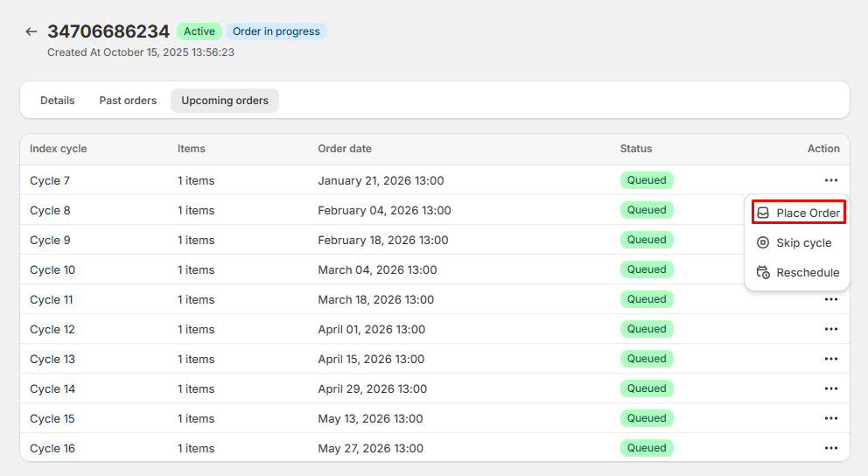Choose Place Order from the action menu

[798, 213]
